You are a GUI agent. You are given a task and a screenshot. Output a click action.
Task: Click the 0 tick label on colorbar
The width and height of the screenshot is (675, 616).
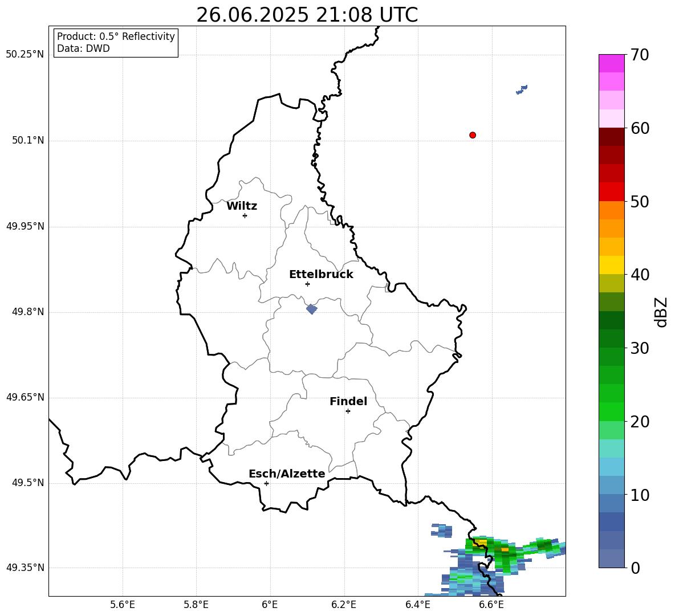click(635, 568)
